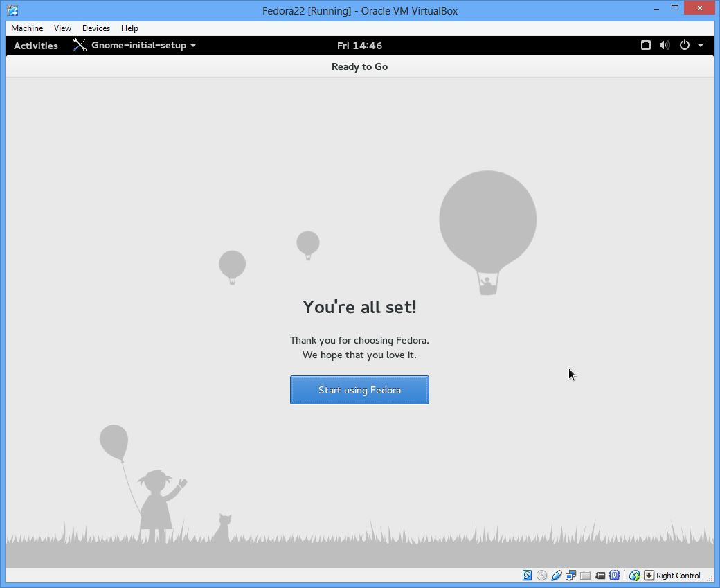Click the VirtualBox window title bar icon
The image size is (720, 588).
[x=12, y=10]
